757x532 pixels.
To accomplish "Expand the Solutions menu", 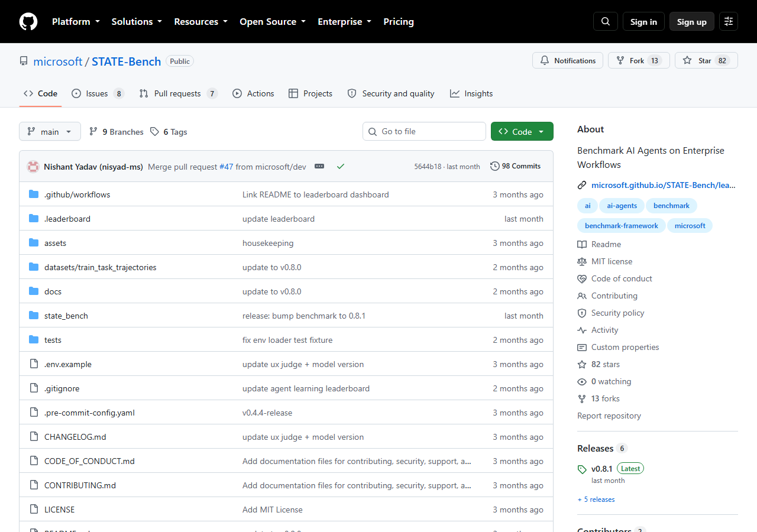I will click(x=137, y=21).
